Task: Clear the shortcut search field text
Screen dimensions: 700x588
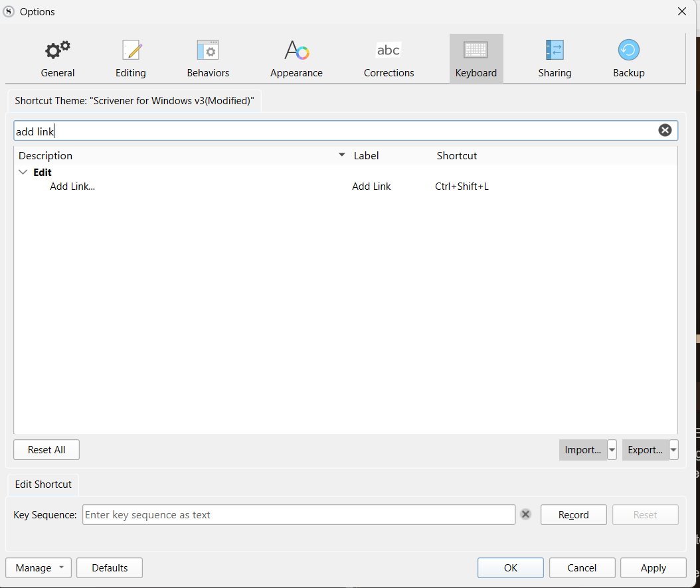Action: pos(665,130)
